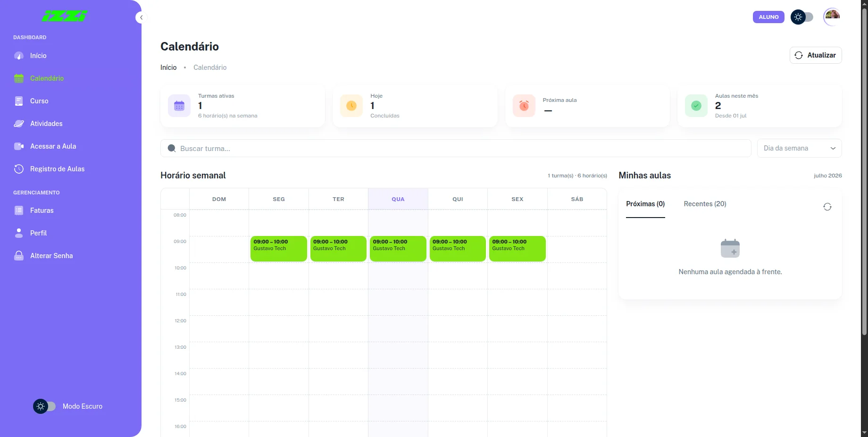This screenshot has height=437, width=868.
Task: Open Registro de Aulas history icon
Action: [x=19, y=169]
